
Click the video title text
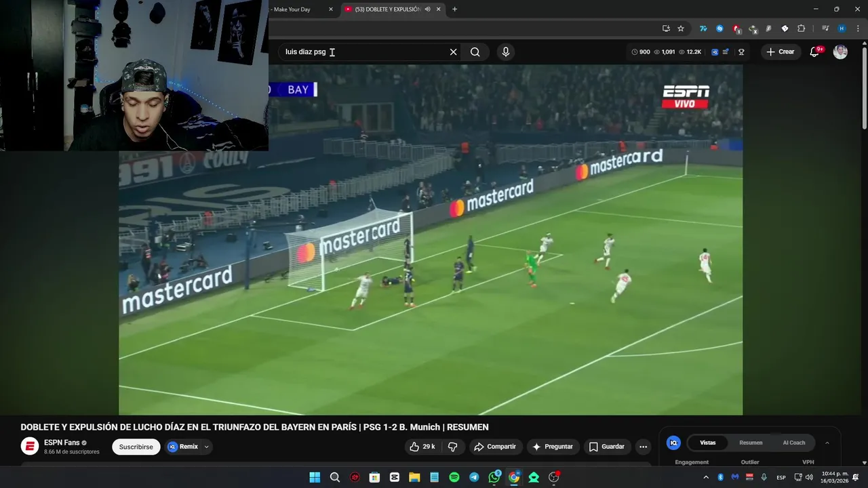pos(254,427)
